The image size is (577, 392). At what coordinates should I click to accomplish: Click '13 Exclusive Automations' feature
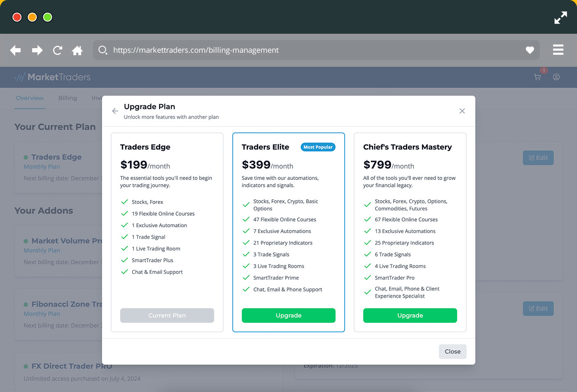(x=405, y=231)
